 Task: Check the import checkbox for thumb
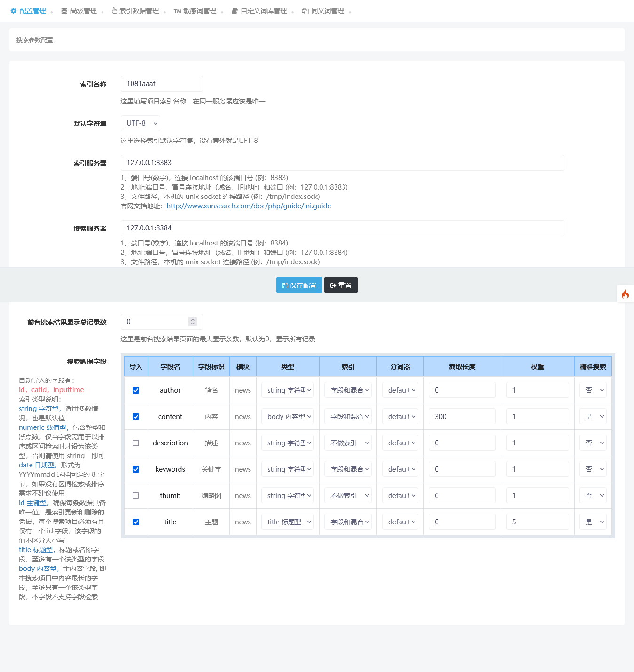pyautogui.click(x=136, y=496)
